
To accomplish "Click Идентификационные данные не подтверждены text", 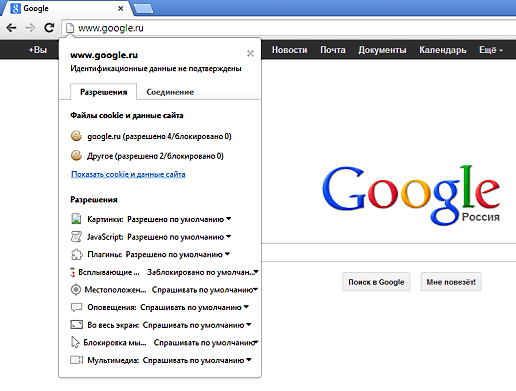I will (156, 69).
